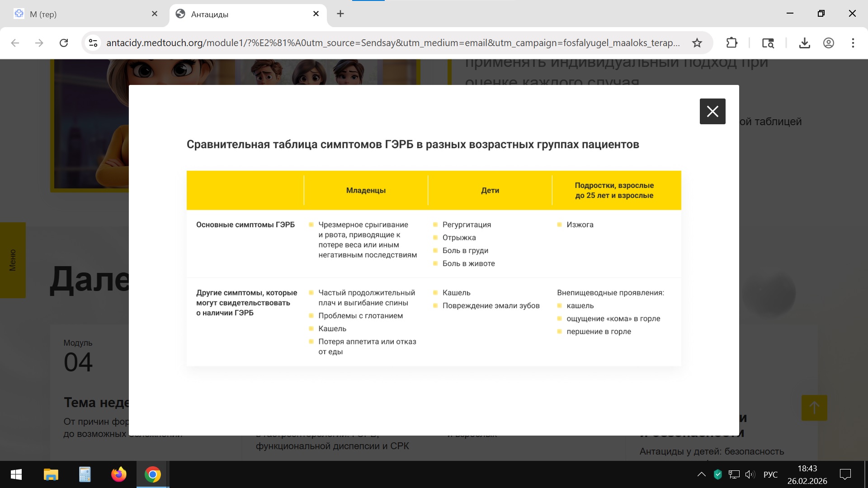The width and height of the screenshot is (868, 488).
Task: Click the yellow scroll-to-top arrow button
Action: click(814, 408)
